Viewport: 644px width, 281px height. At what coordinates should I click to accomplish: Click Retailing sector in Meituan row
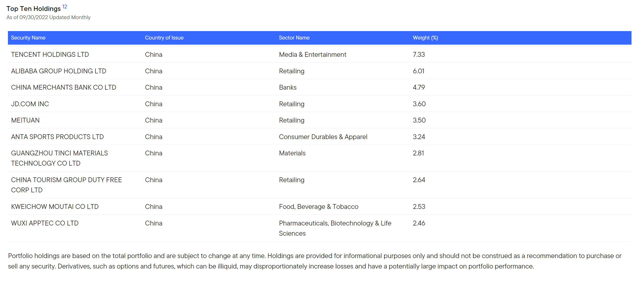(x=292, y=120)
